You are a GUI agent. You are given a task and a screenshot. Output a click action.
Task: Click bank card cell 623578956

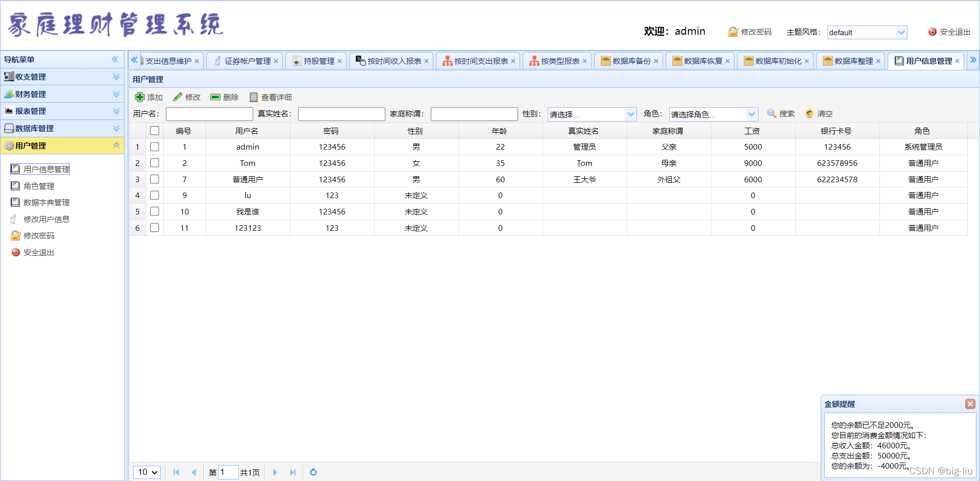pos(837,163)
